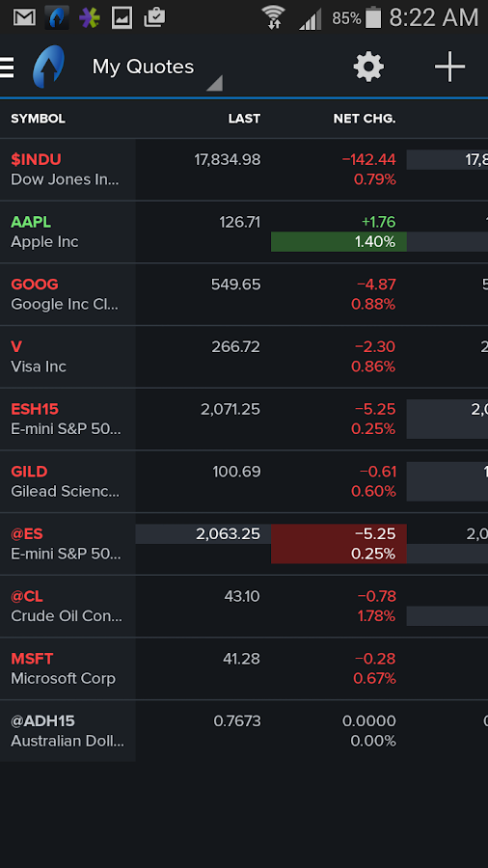This screenshot has width=488, height=868.
Task: Tap the cellular signal bars icon
Action: click(x=311, y=20)
